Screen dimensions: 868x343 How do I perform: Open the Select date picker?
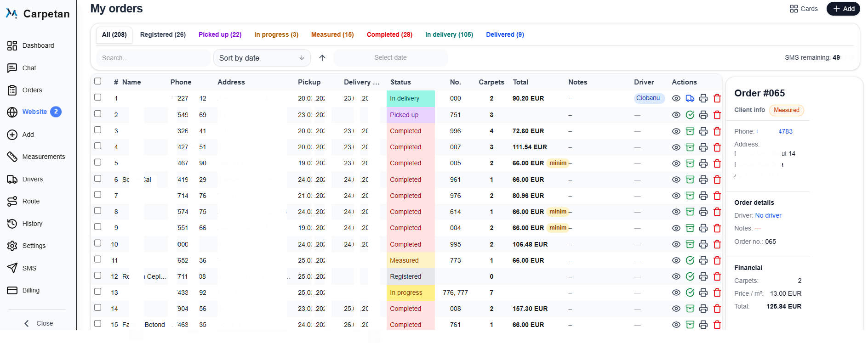[390, 58]
